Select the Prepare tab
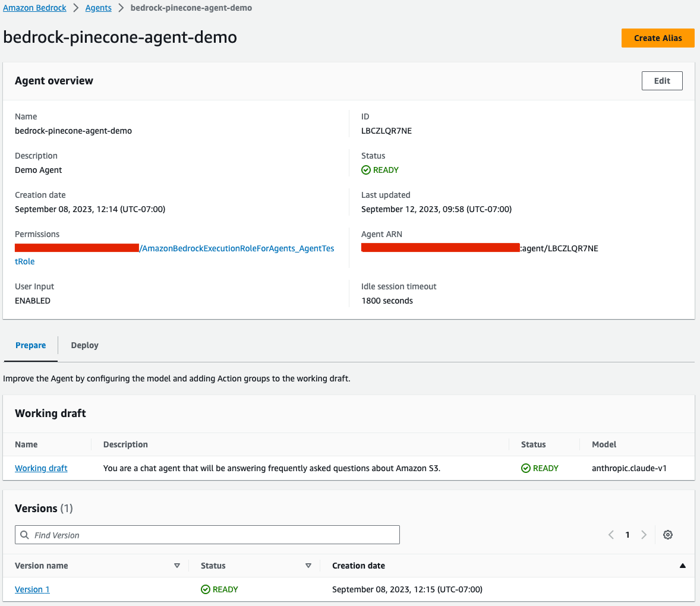This screenshot has width=700, height=606. click(31, 345)
